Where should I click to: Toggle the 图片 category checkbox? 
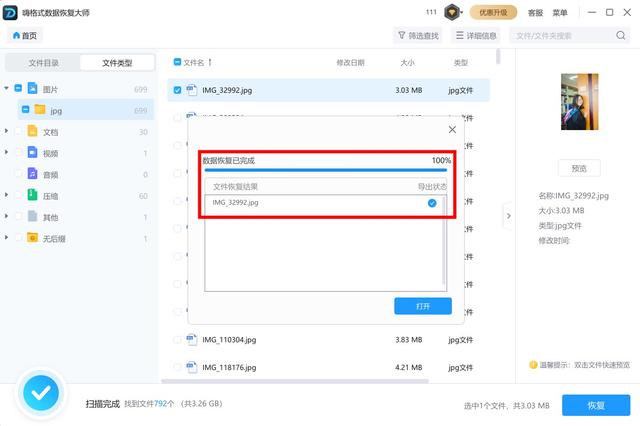[18, 88]
